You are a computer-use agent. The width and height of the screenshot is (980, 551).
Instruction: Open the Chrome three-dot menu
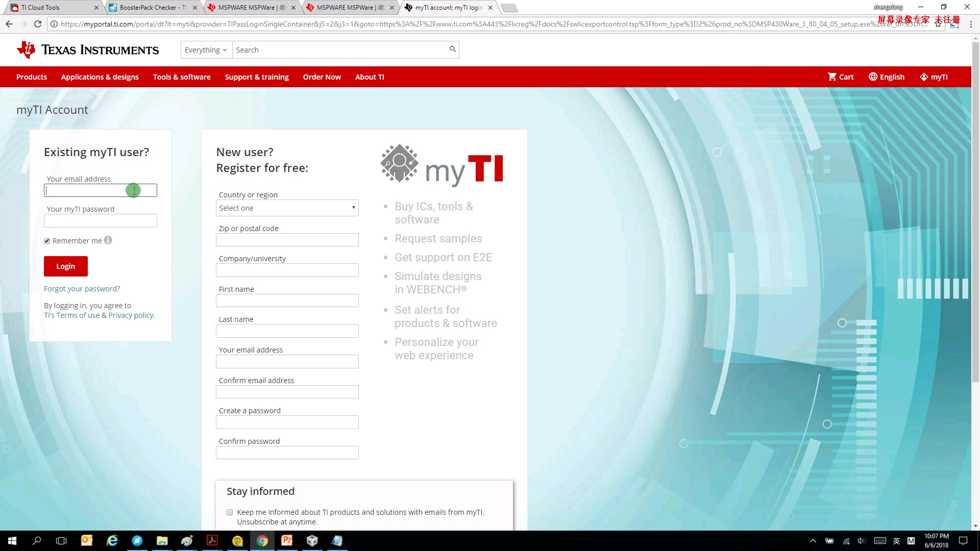(971, 24)
